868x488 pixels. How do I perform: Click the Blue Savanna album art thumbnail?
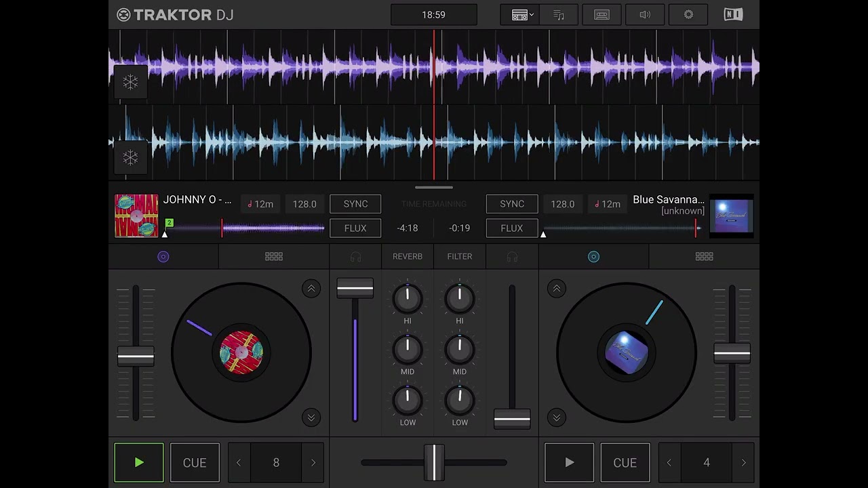point(732,216)
